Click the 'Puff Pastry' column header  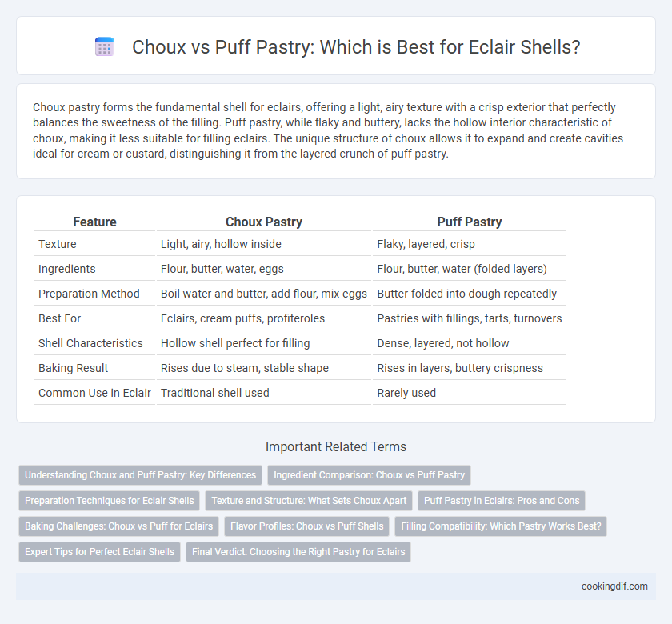470,222
